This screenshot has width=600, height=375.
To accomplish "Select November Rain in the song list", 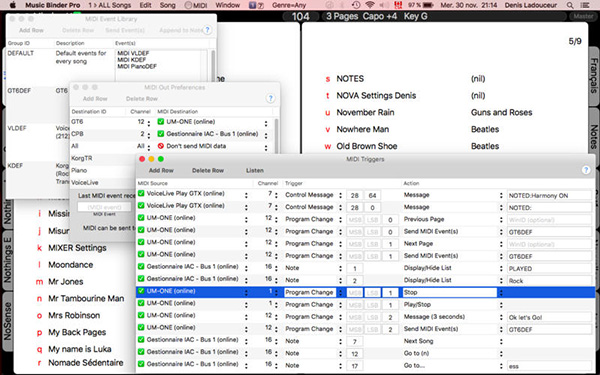I will (365, 112).
